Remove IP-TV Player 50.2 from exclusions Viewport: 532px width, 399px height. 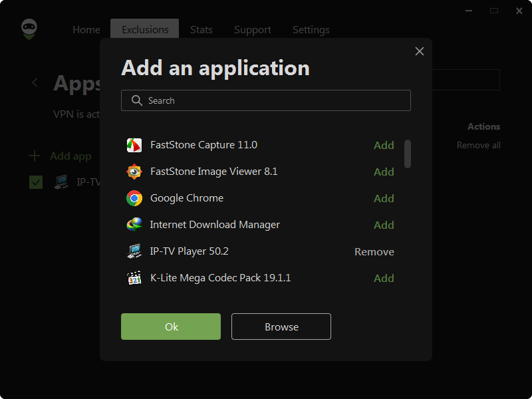(374, 251)
